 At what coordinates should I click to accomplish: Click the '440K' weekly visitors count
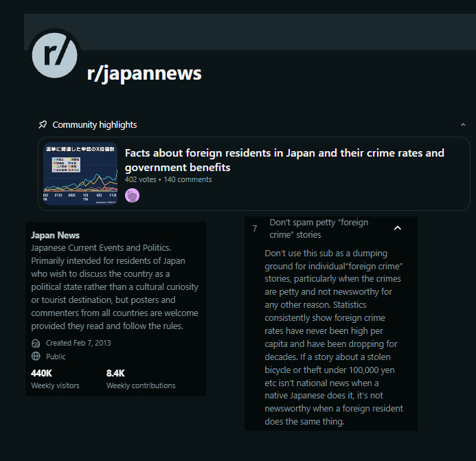tap(42, 373)
